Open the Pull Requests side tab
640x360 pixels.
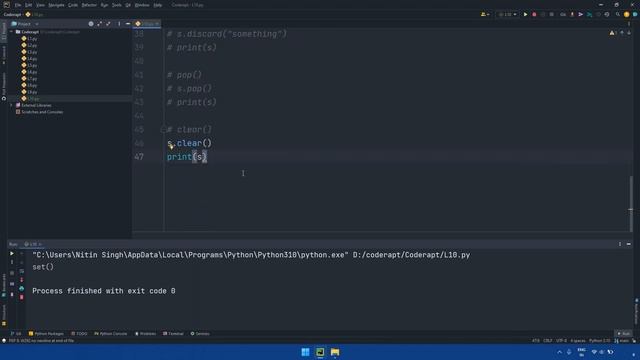pyautogui.click(x=4, y=87)
